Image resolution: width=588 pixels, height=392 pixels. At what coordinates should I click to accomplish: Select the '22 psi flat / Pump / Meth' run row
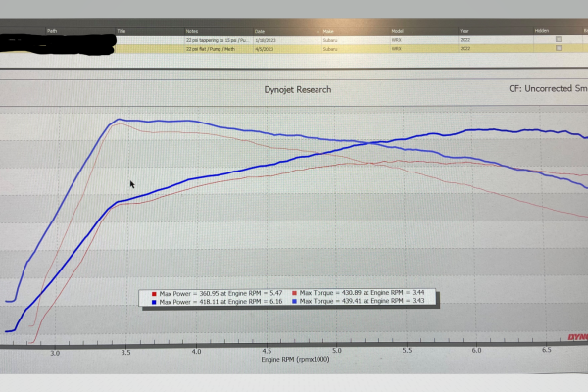tap(294, 49)
